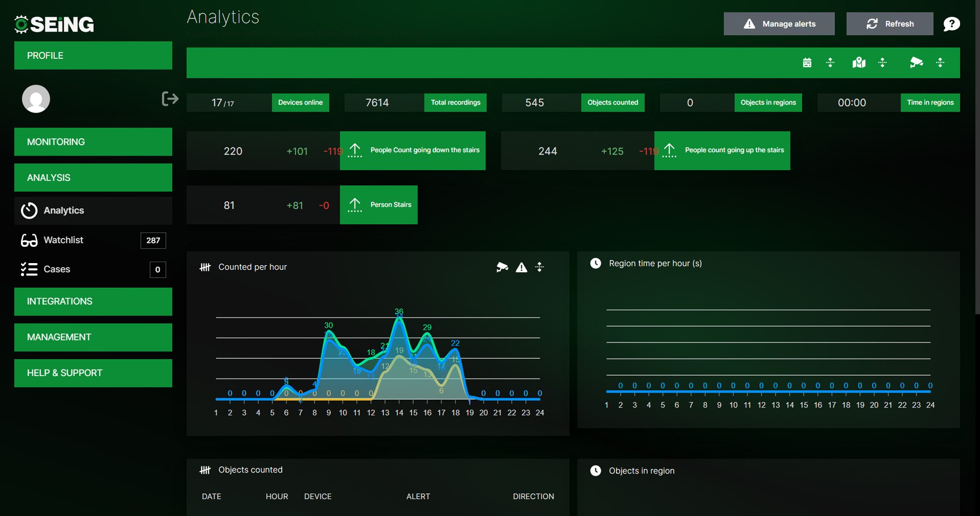Click the alert warning icon on the Counted per hour chart
The height and width of the screenshot is (516, 980).
click(521, 267)
